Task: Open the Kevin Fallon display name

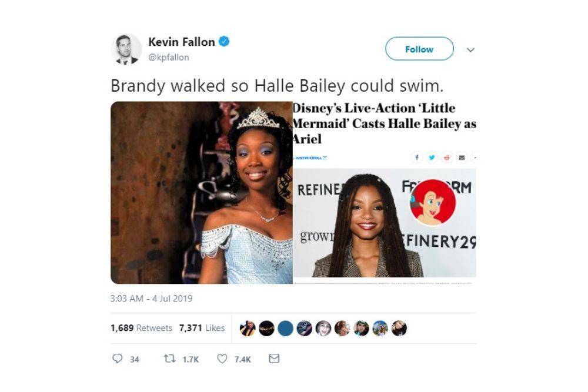Action: [182, 42]
